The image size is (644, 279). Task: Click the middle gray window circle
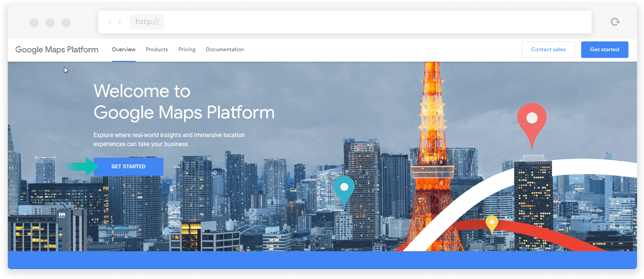50,23
